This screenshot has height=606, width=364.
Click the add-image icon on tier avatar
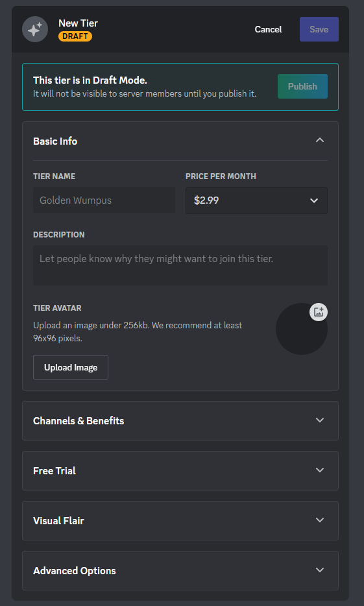click(319, 312)
